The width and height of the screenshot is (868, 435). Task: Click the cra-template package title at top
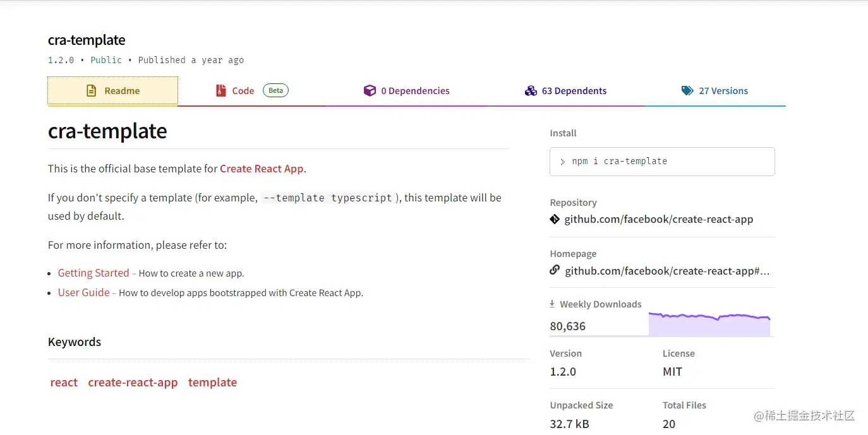click(87, 40)
